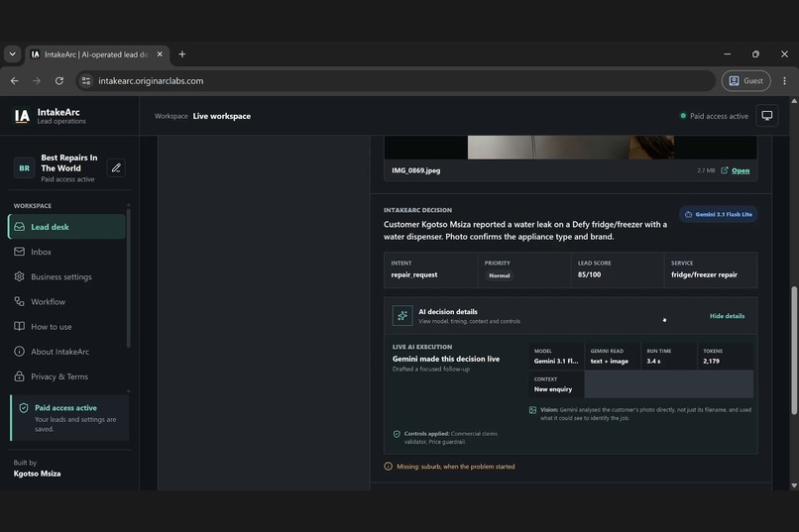Click the AI decision details sparkle icon
Screen dimensions: 799x532
402,316
